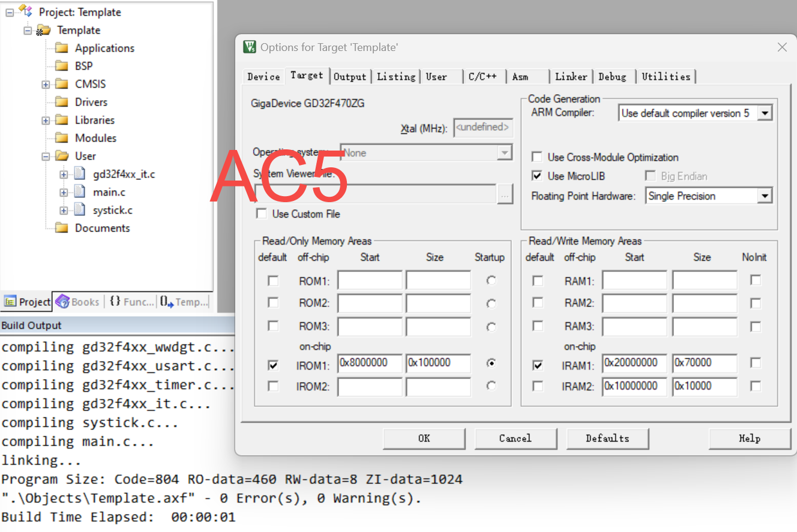
Task: Collapse the Template target node
Action: pos(28,31)
